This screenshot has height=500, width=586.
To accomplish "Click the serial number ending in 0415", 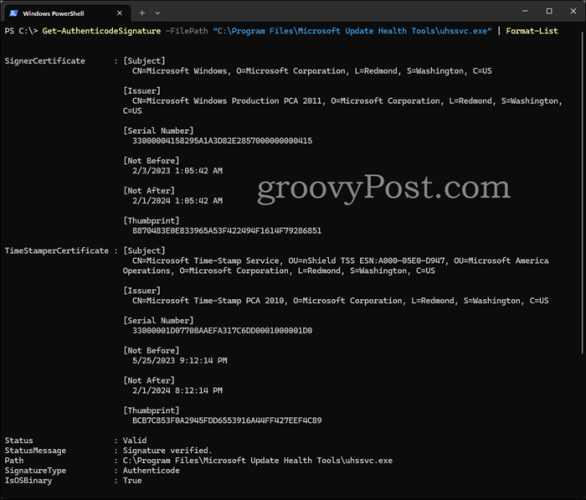I will [x=222, y=141].
